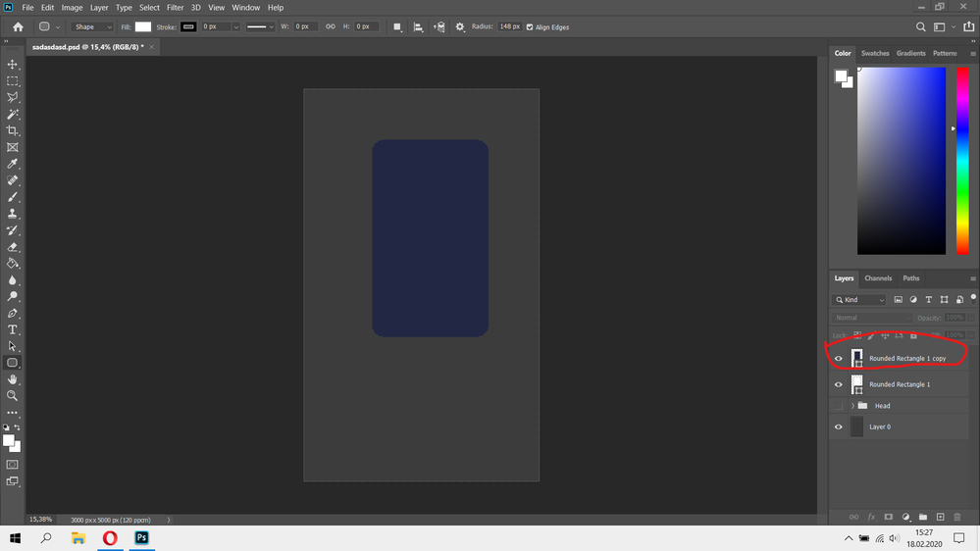This screenshot has width=980, height=551.
Task: Select the Horizontal Type tool
Action: click(x=13, y=329)
